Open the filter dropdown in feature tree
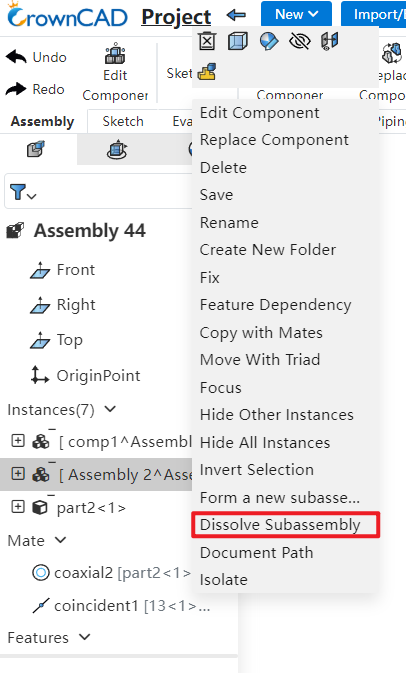 click(x=23, y=192)
